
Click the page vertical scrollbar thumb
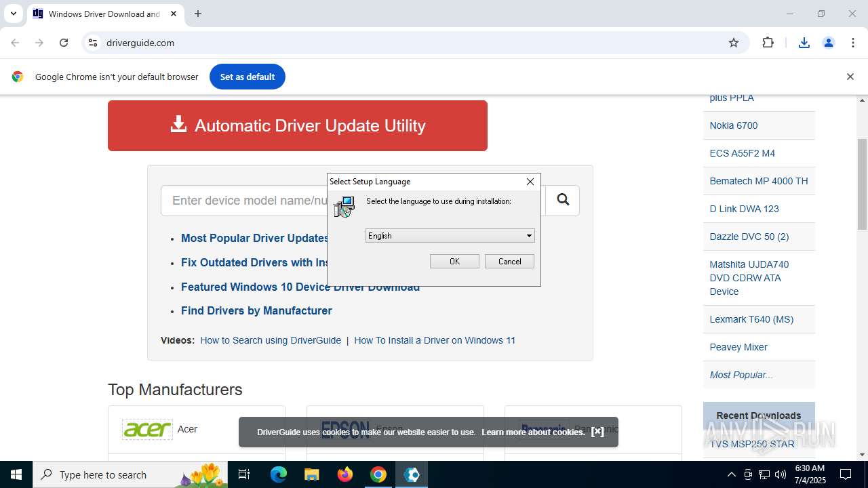click(x=862, y=183)
